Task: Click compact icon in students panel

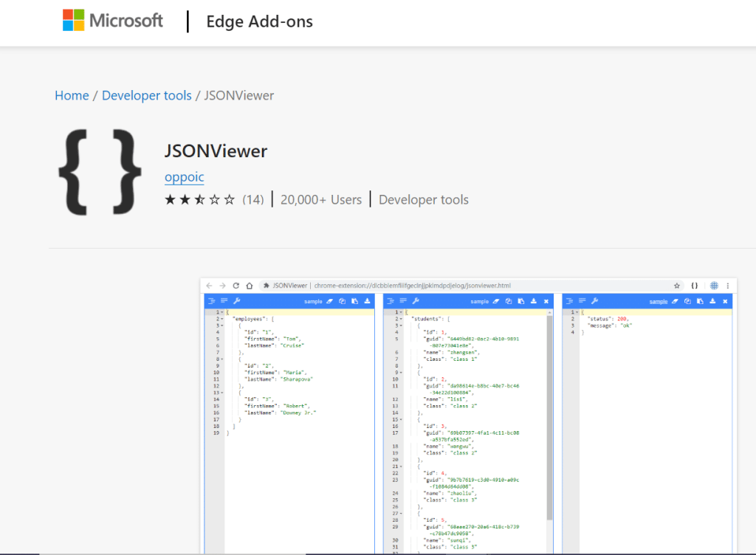Action: pyautogui.click(x=403, y=301)
